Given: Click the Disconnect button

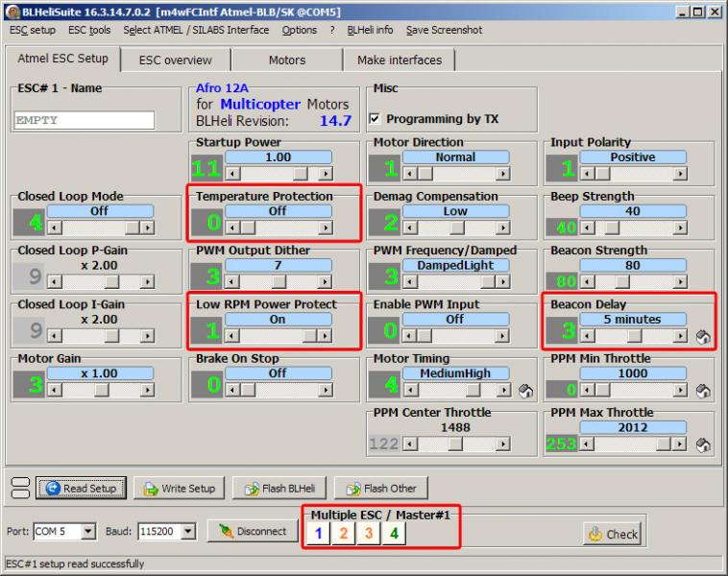Looking at the screenshot, I should click(253, 531).
